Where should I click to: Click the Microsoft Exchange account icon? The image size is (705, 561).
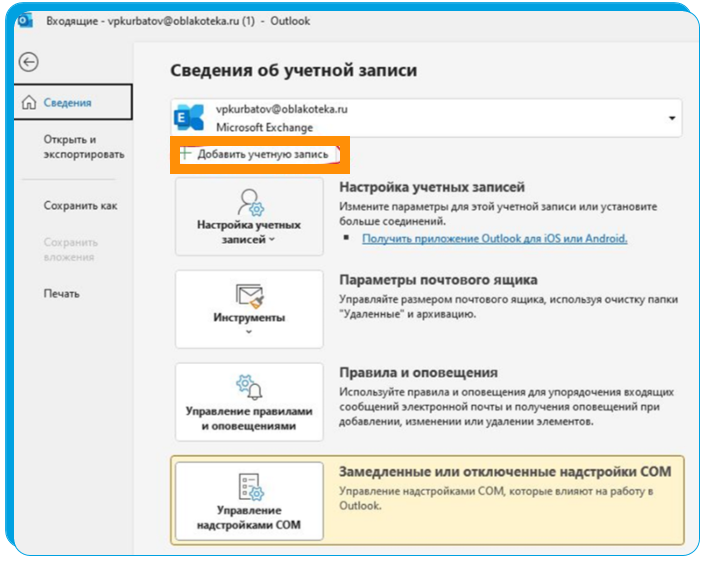pos(189,118)
